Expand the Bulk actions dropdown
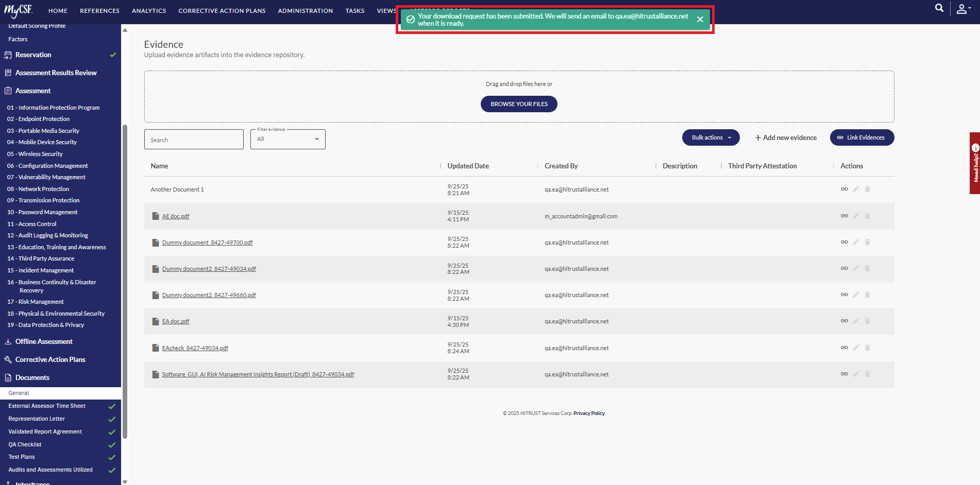This screenshot has width=980, height=485. tap(711, 137)
